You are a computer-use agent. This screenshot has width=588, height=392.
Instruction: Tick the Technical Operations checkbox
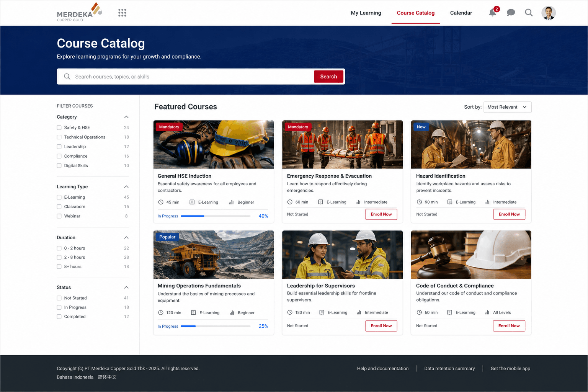[59, 137]
